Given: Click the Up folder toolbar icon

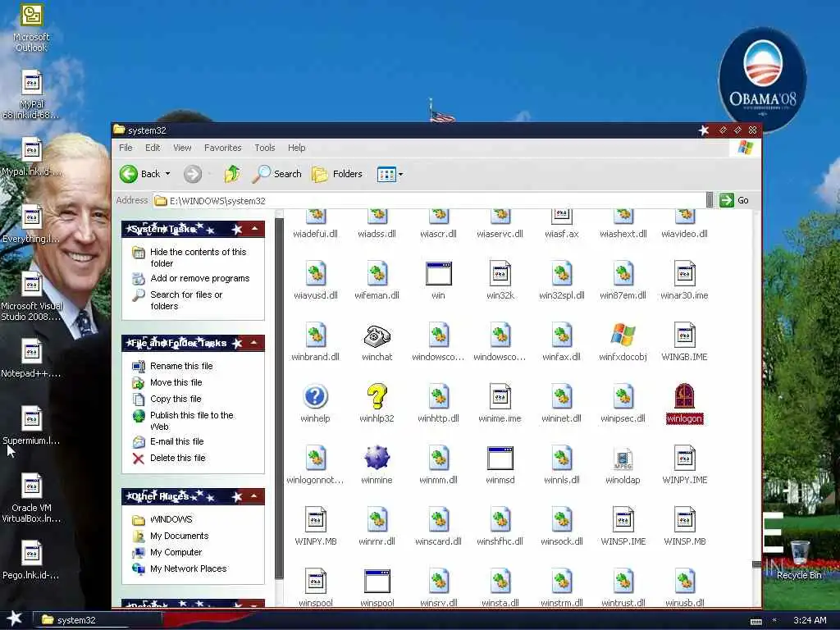Looking at the screenshot, I should [x=232, y=174].
